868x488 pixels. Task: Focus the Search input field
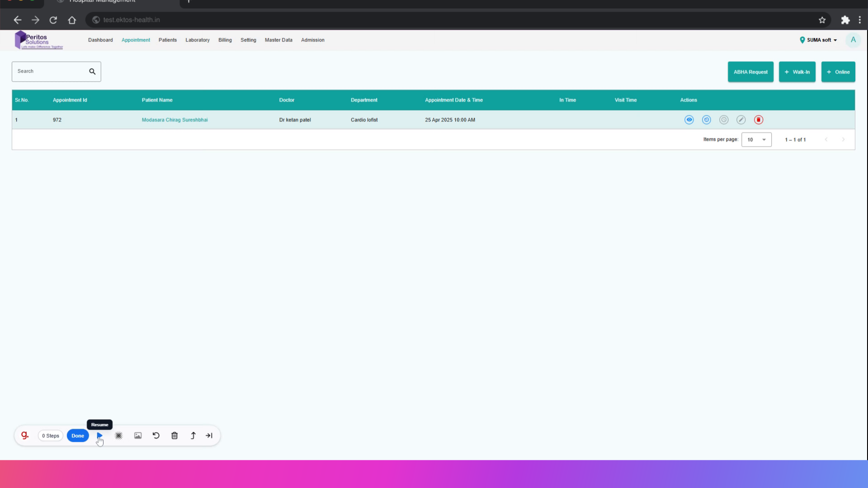(50, 71)
